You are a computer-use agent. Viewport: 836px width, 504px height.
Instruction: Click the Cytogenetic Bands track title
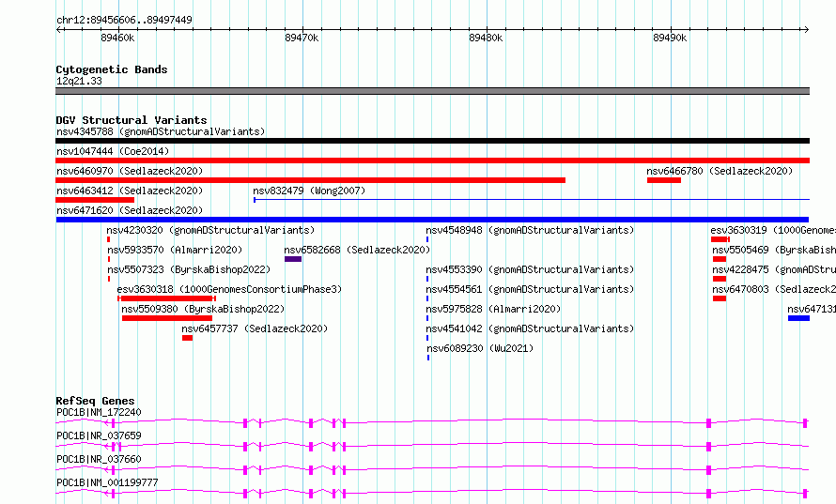click(x=112, y=69)
